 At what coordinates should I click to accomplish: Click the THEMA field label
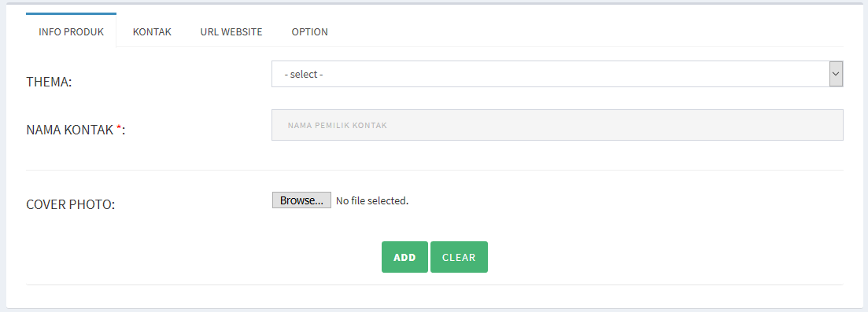[x=50, y=82]
